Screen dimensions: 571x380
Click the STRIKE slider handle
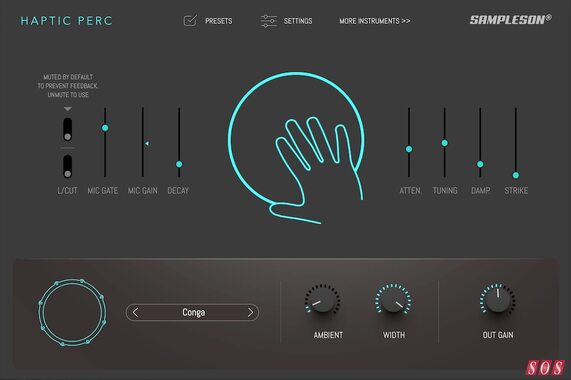click(x=516, y=175)
